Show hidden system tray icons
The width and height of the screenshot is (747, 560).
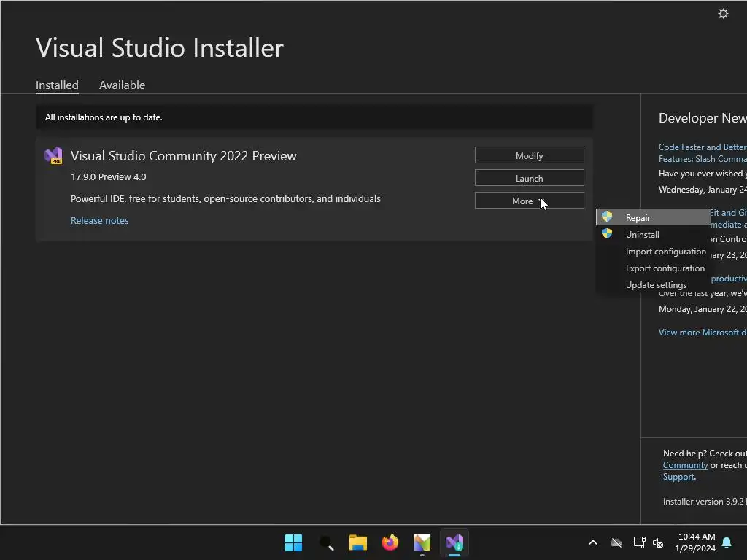tap(593, 542)
